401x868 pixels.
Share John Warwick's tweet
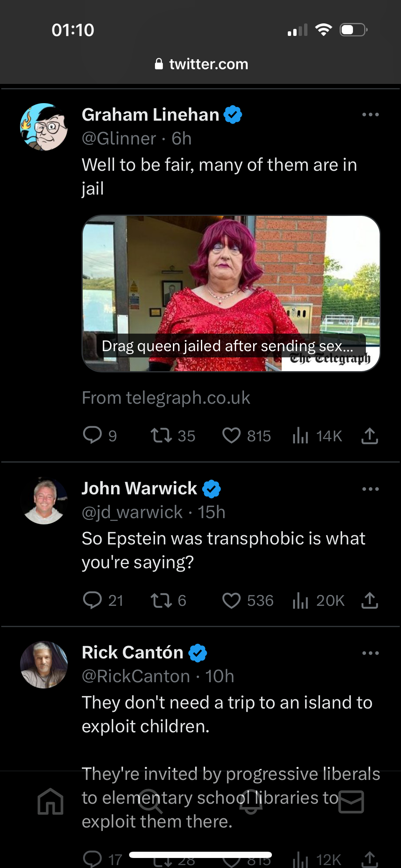[x=370, y=600]
